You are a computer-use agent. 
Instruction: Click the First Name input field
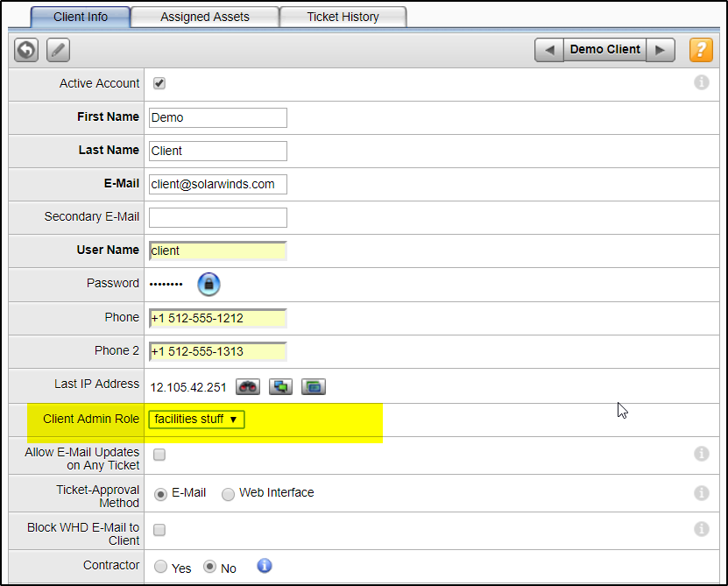[x=218, y=118]
